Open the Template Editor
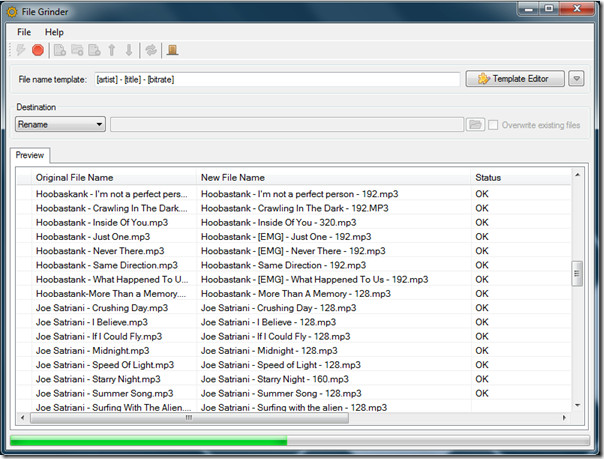Viewport: 604px width, 459px height. 515,79
